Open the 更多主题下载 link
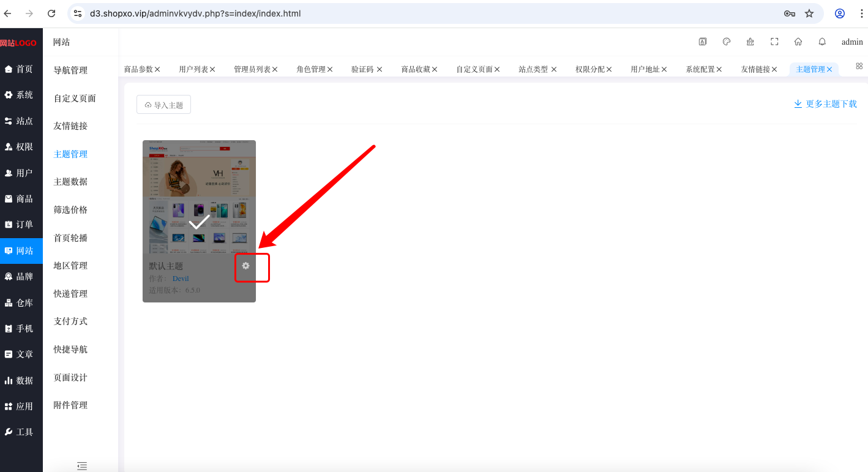 tap(825, 104)
